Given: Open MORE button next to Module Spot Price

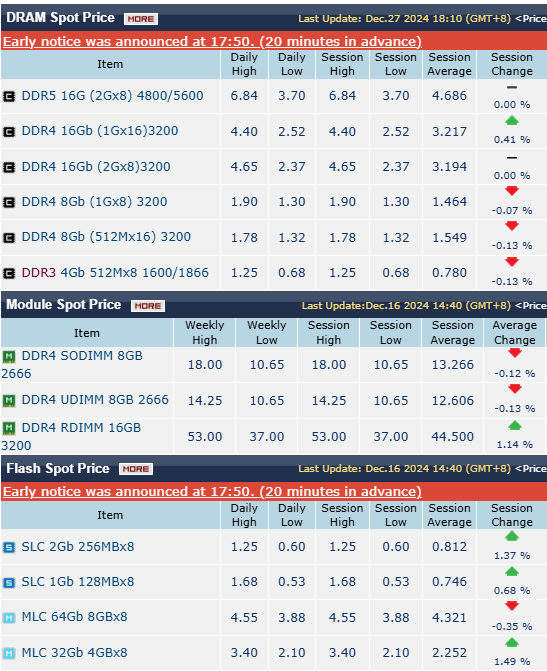Looking at the screenshot, I should point(148,306).
